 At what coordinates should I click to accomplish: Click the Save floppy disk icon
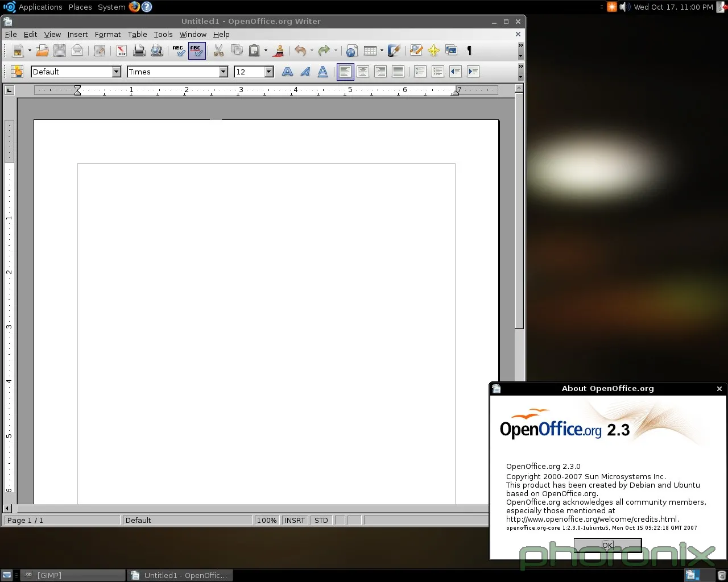60,51
